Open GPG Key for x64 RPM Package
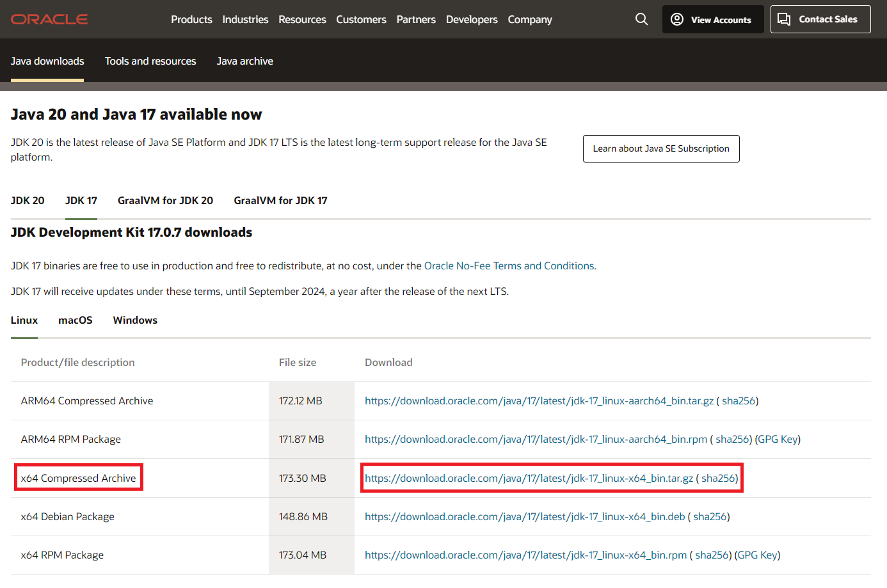 click(x=757, y=555)
